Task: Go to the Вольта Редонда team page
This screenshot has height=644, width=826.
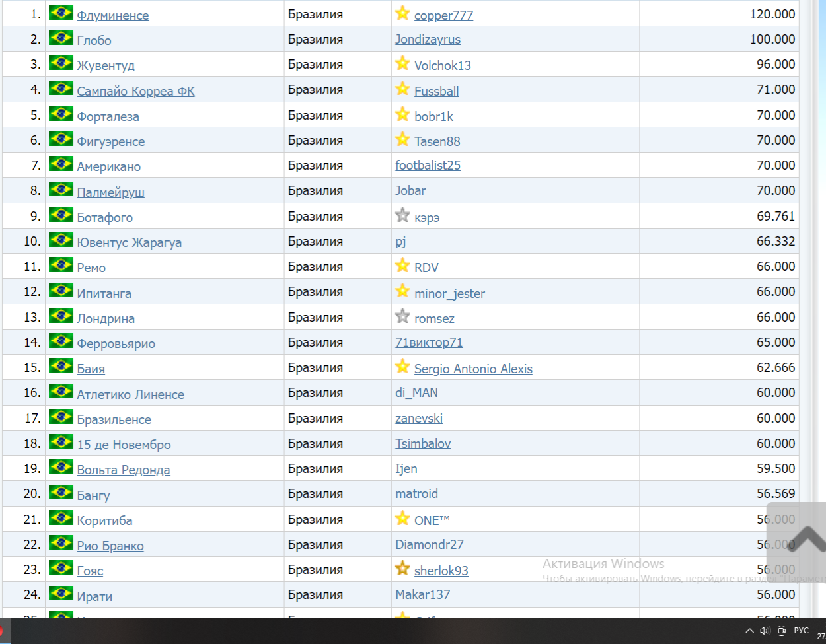Action: pos(123,470)
